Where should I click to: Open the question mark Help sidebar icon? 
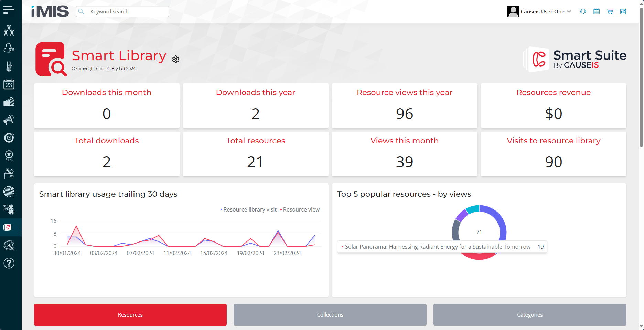click(x=9, y=263)
